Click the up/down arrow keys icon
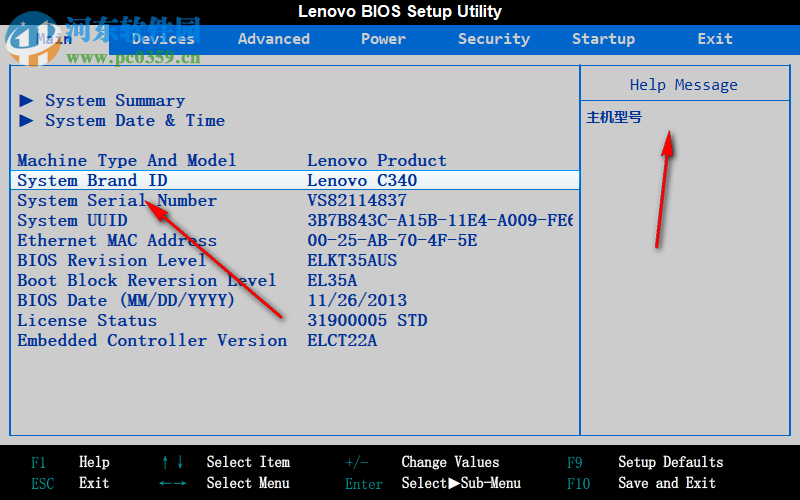The width and height of the screenshot is (800, 500). point(172,462)
